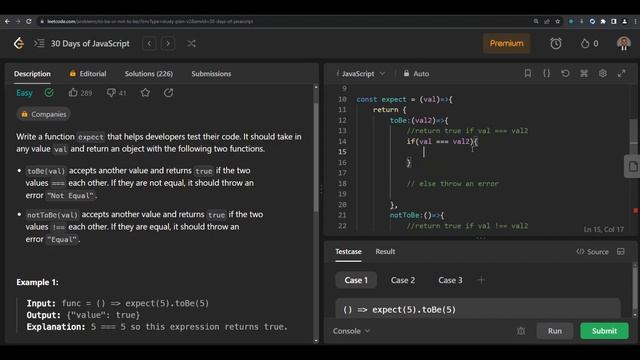Open the user profile avatar
Image resolution: width=640 pixels, height=360 pixels.
coord(623,43)
